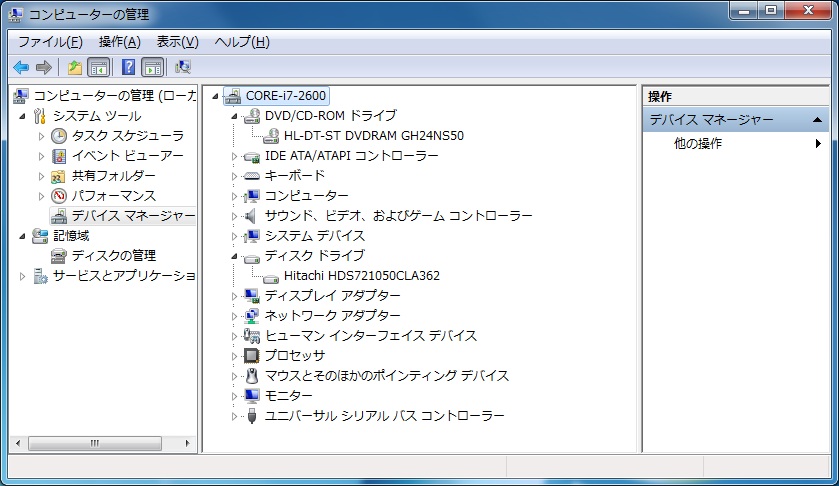This screenshot has width=839, height=486.
Task: Click the キーボード keyboard icon
Action: tap(251, 176)
